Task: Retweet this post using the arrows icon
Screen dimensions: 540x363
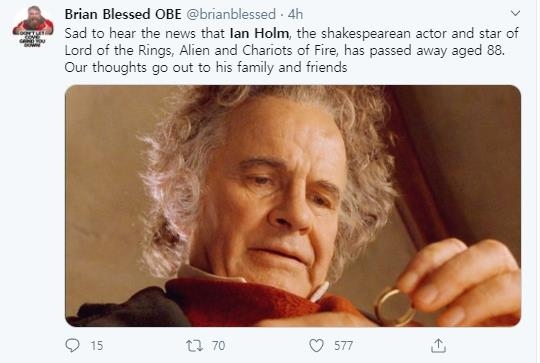Action: point(194,346)
